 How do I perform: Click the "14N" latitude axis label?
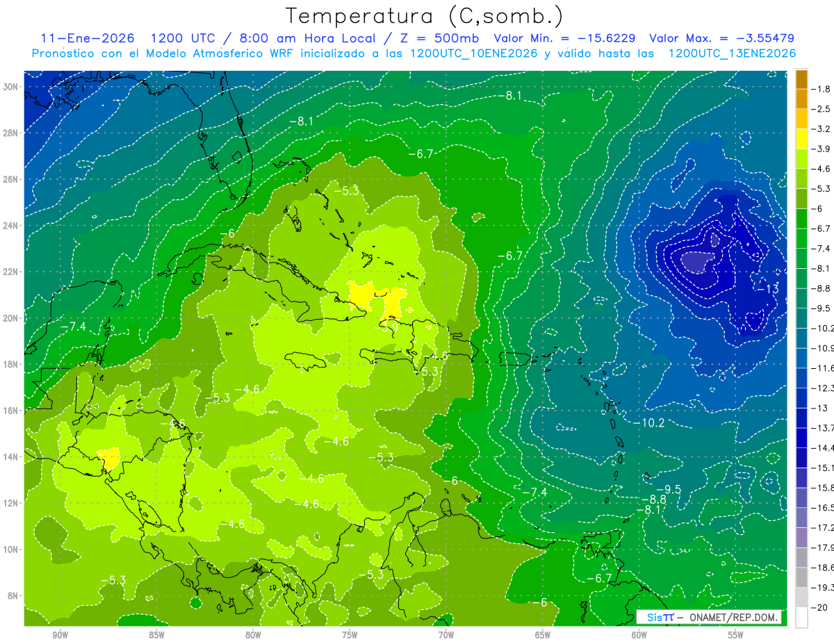pyautogui.click(x=12, y=457)
